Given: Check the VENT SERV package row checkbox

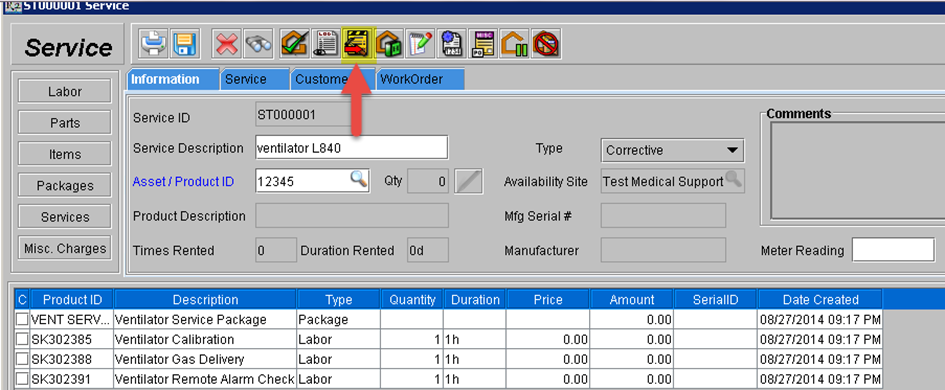Looking at the screenshot, I should (22, 319).
